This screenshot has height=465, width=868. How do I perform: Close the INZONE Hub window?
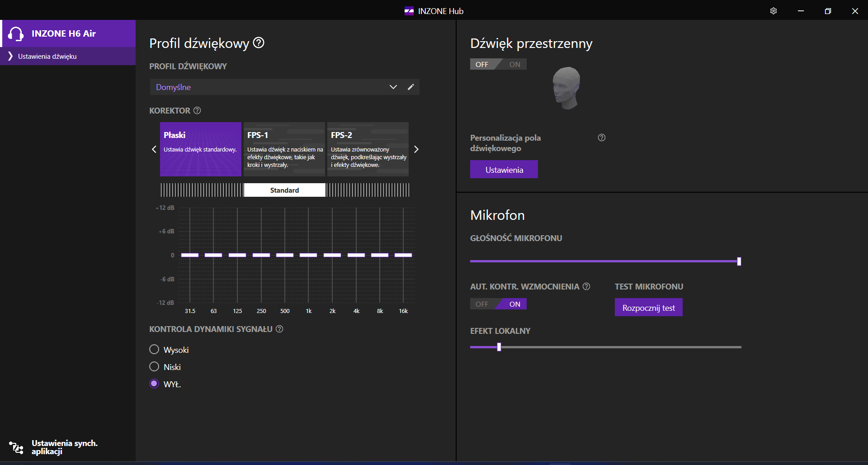coord(855,11)
